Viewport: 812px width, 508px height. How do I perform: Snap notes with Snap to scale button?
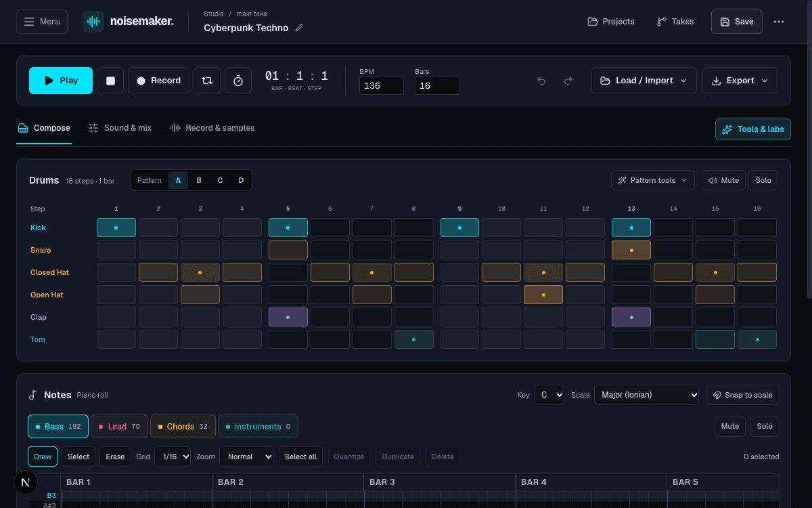pos(742,395)
